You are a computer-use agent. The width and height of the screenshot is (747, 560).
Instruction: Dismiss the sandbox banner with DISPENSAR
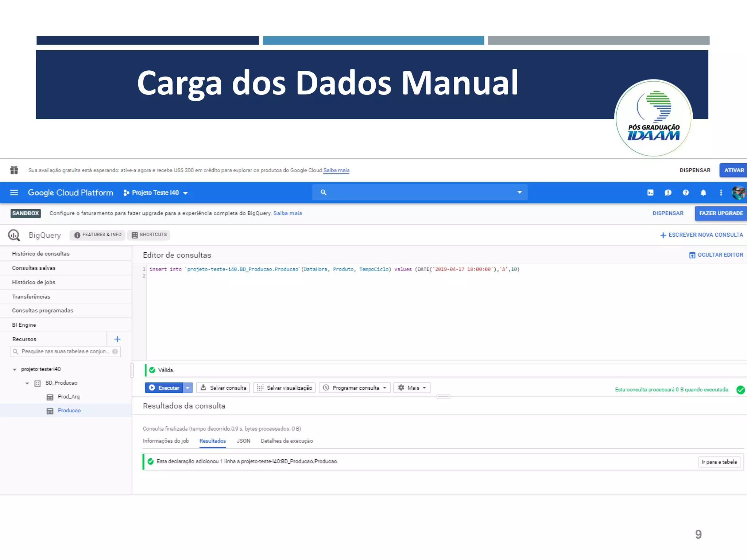click(668, 213)
